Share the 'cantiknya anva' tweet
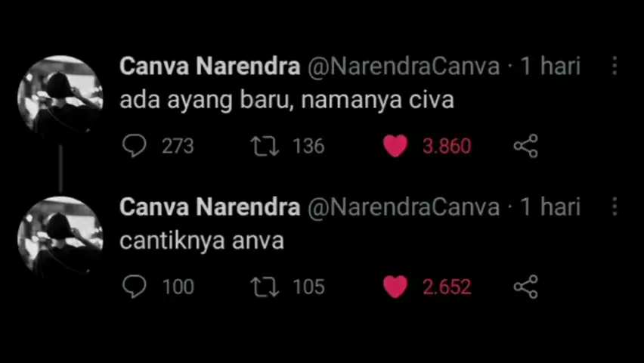Image resolution: width=644 pixels, height=363 pixels. (x=525, y=287)
